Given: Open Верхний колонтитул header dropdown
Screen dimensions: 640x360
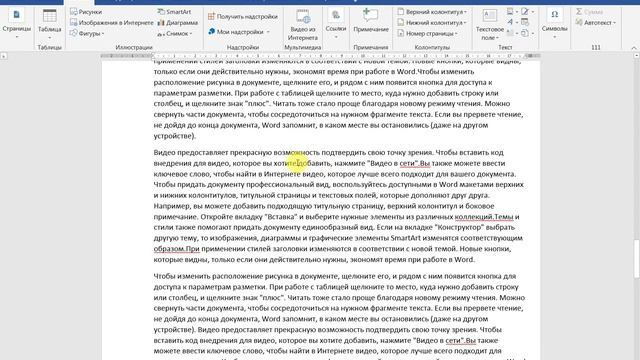Looking at the screenshot, I should point(432,12).
